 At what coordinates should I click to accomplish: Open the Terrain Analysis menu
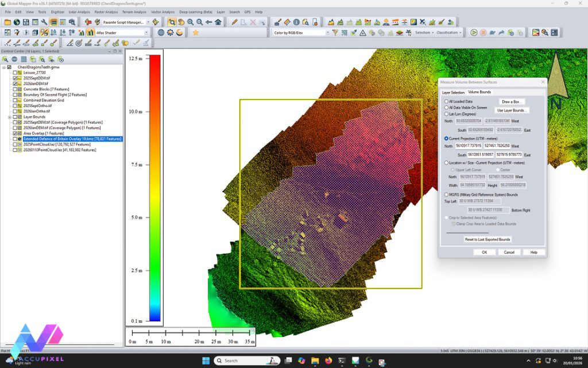[x=134, y=11]
